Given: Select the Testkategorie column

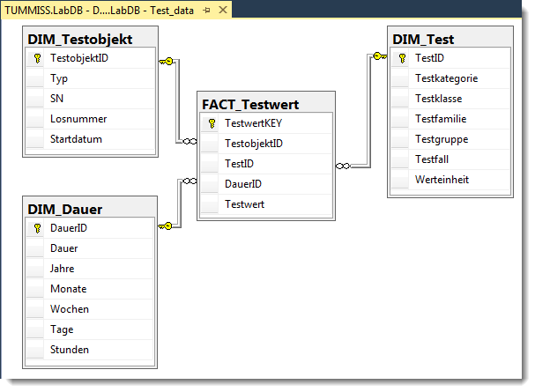Looking at the screenshot, I should 450,78.
